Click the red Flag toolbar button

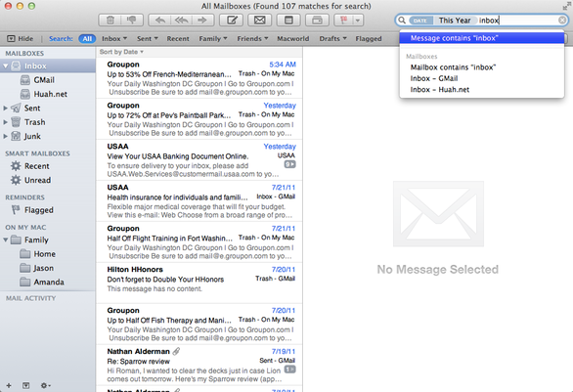tap(343, 21)
